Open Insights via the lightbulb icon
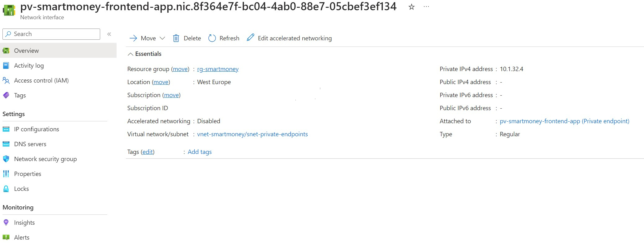 (6, 223)
